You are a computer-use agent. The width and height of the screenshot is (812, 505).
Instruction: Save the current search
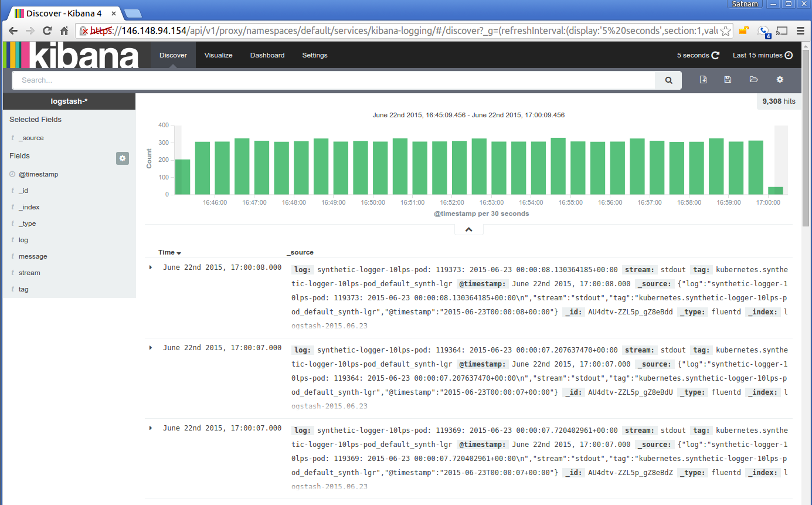[728, 80]
